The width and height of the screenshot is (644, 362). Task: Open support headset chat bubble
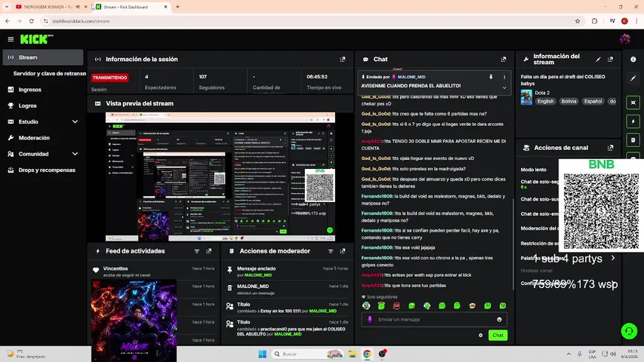pyautogui.click(x=629, y=331)
